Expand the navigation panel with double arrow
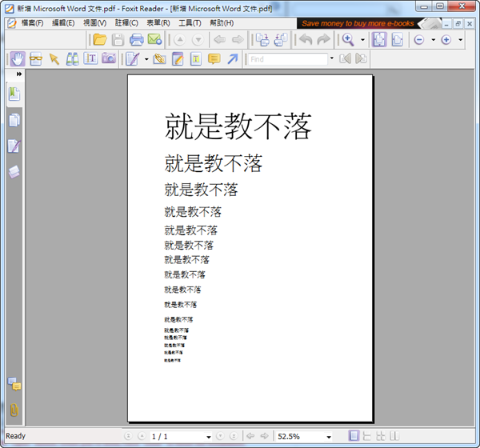Image resolution: width=480 pixels, height=448 pixels. point(18,74)
